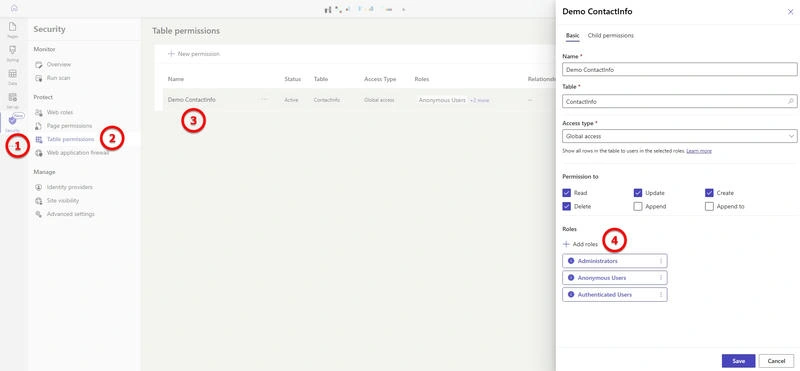Open Web roles in the Security menu
The height and width of the screenshot is (371, 800).
click(x=60, y=112)
